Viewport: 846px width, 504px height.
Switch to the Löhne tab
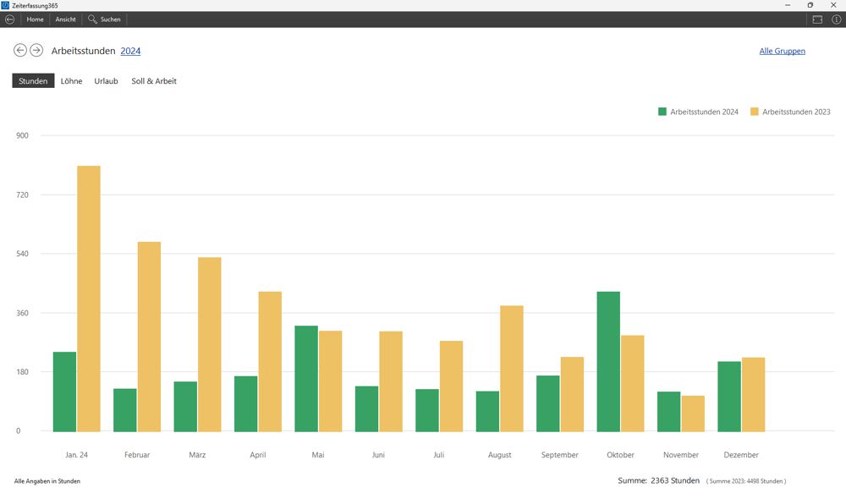tap(71, 81)
